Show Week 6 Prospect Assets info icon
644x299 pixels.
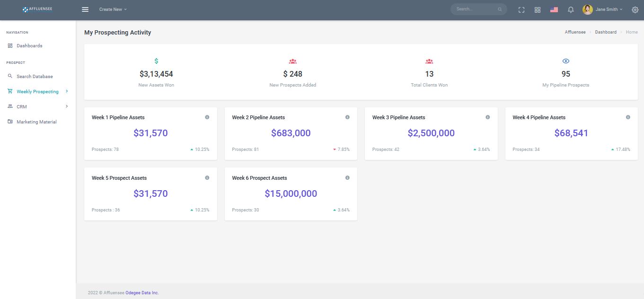pos(347,178)
